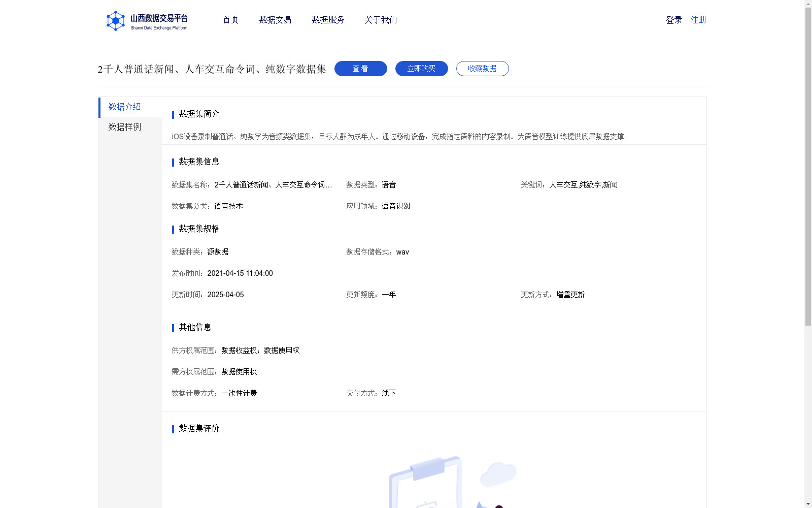Select the 数据样例 side tab
The image size is (812, 508).
pyautogui.click(x=130, y=128)
